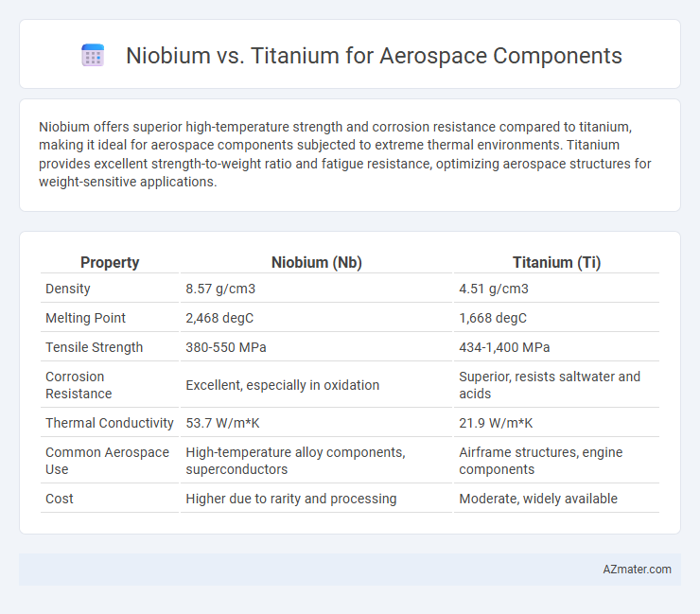This screenshot has height=614, width=700.
Task: Click the 'Cost' row label
Action: pos(60,499)
